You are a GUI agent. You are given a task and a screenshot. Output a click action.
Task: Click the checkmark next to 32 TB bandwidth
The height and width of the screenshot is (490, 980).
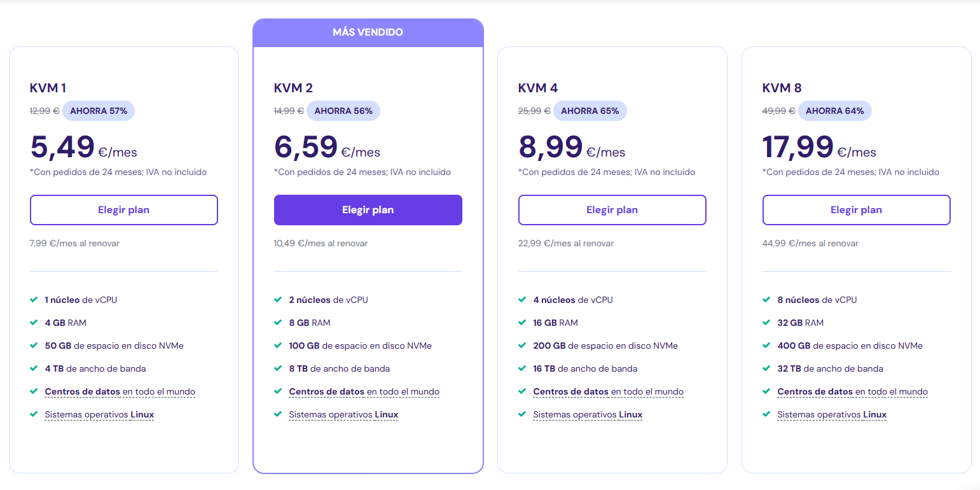[766, 368]
